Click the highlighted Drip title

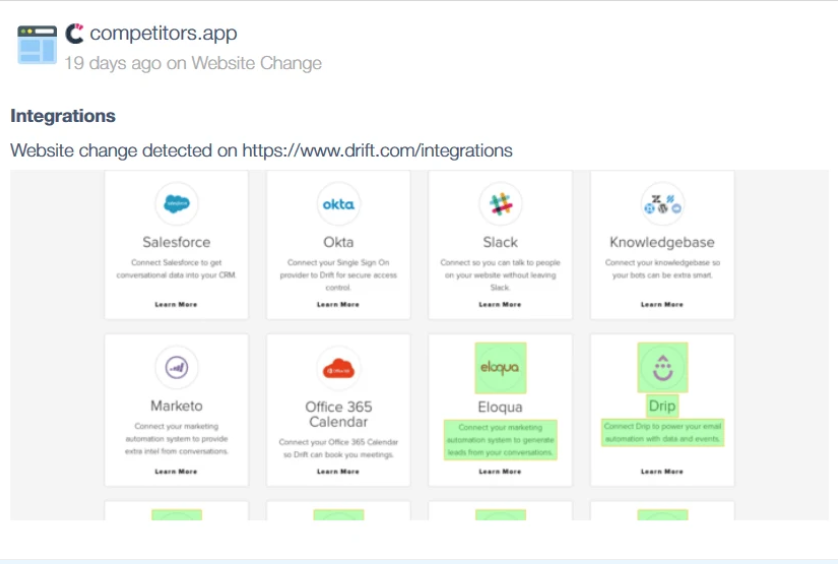pos(662,406)
